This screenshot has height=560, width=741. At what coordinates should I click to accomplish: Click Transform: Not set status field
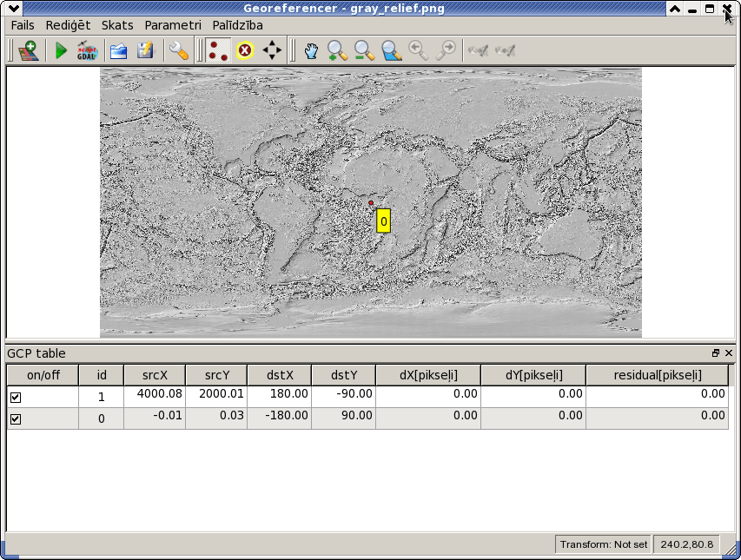pos(604,544)
